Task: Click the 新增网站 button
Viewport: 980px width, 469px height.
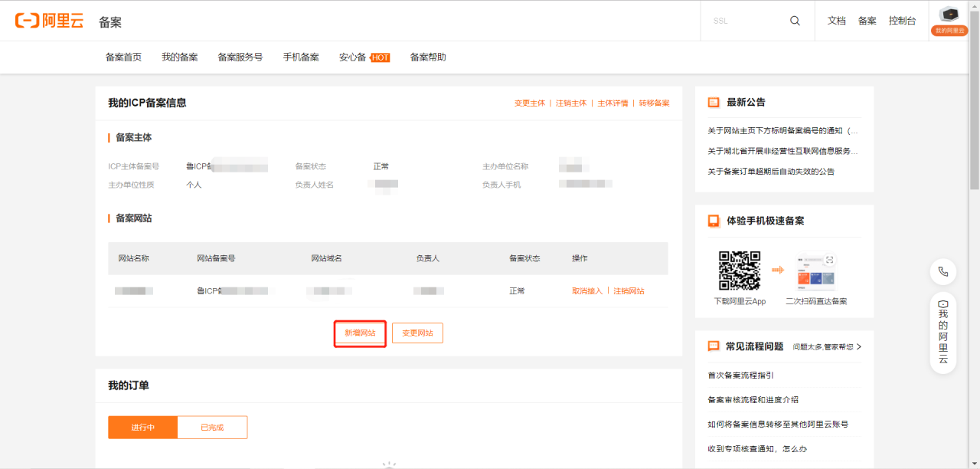Action: click(x=360, y=333)
